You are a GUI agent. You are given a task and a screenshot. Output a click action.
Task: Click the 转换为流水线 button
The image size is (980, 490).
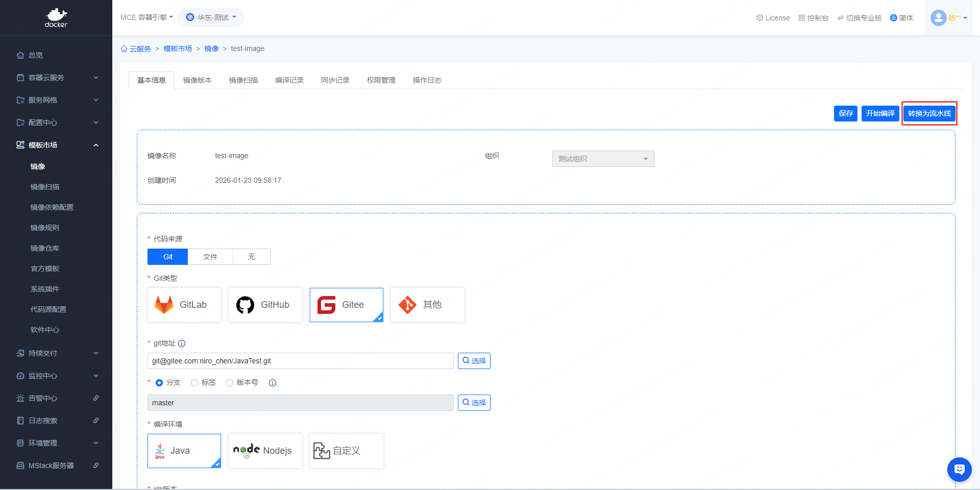[929, 113]
